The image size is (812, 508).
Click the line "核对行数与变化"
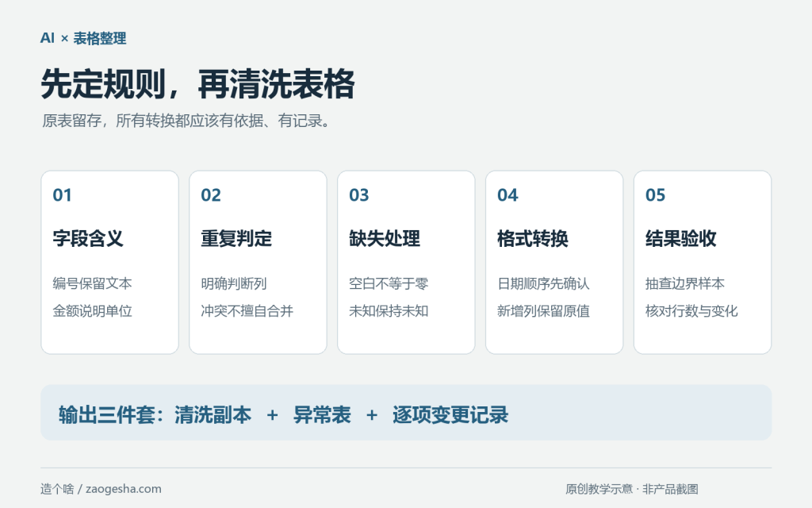691,311
